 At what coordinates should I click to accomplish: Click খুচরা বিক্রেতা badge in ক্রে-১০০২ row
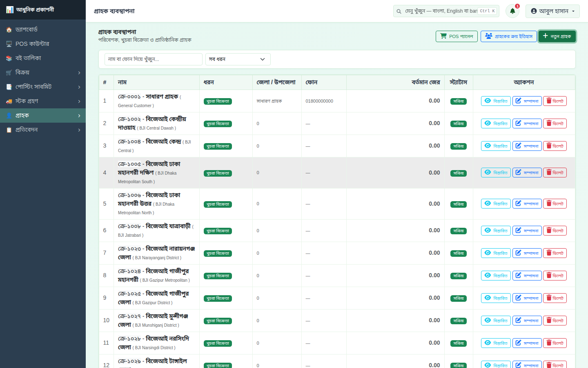click(x=218, y=124)
